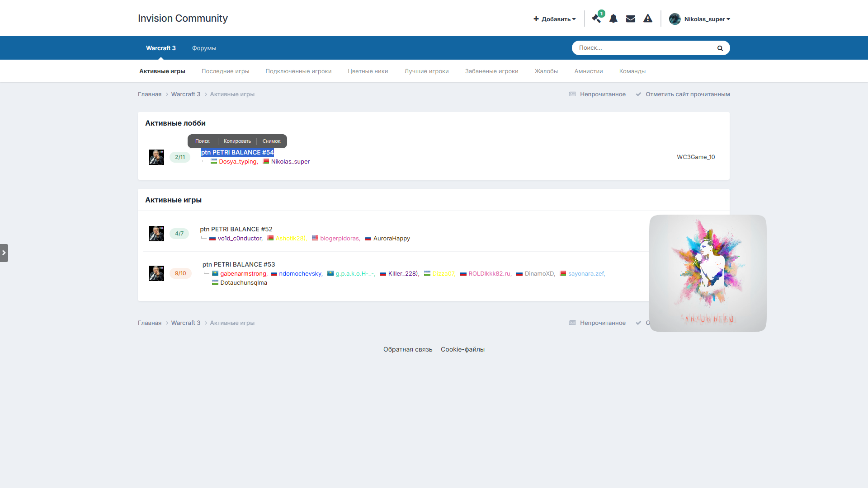
Task: Click Поиск in selection popup
Action: coord(203,141)
